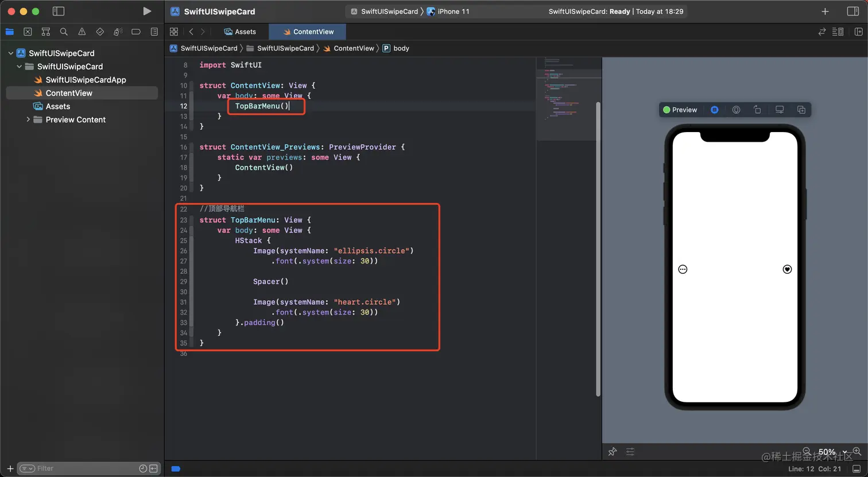Click the code minimap

[568, 98]
